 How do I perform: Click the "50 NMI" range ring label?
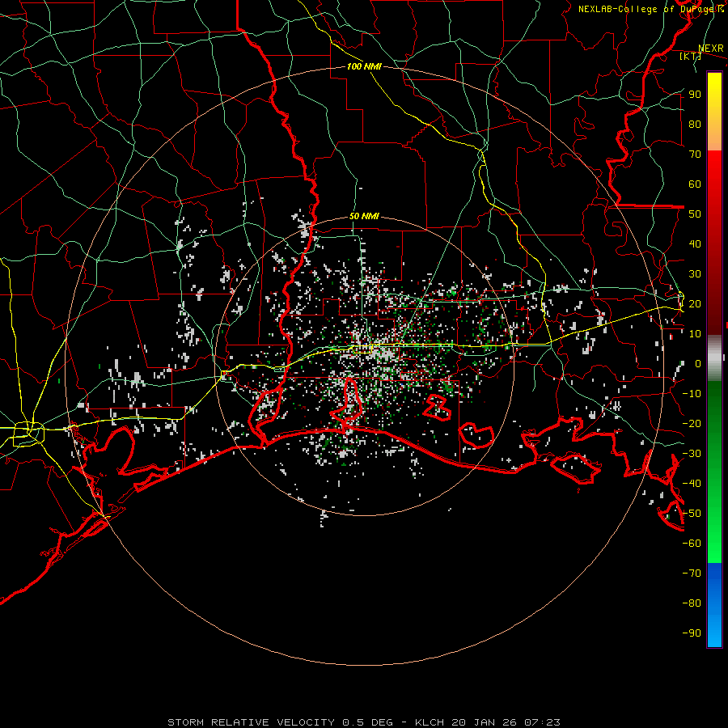pos(364,216)
